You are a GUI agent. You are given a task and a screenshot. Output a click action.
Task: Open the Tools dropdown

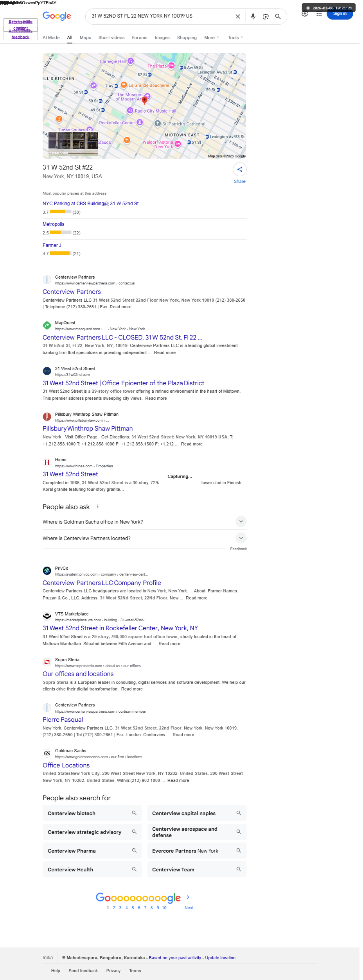[x=235, y=38]
